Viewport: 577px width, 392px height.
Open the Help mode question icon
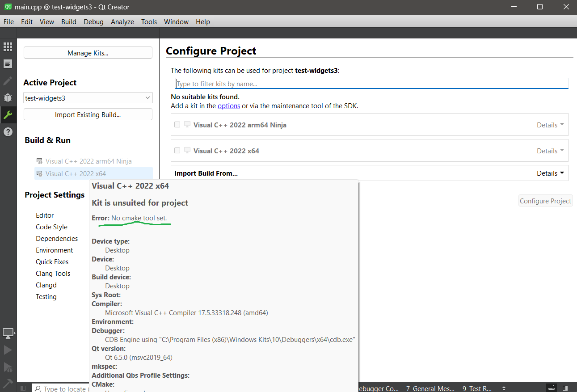point(8,132)
